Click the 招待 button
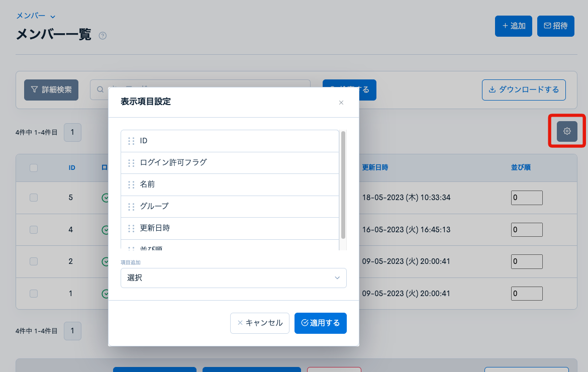The width and height of the screenshot is (588, 372). [555, 26]
